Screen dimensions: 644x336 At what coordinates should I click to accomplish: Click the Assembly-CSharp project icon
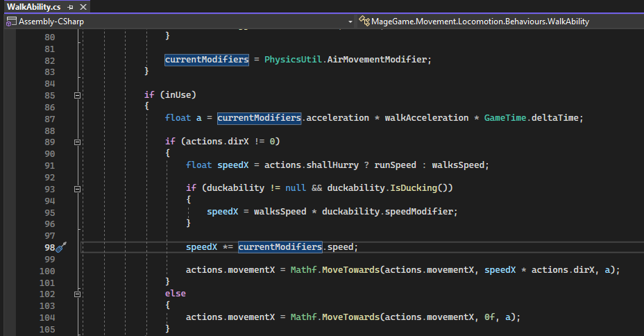pos(10,22)
